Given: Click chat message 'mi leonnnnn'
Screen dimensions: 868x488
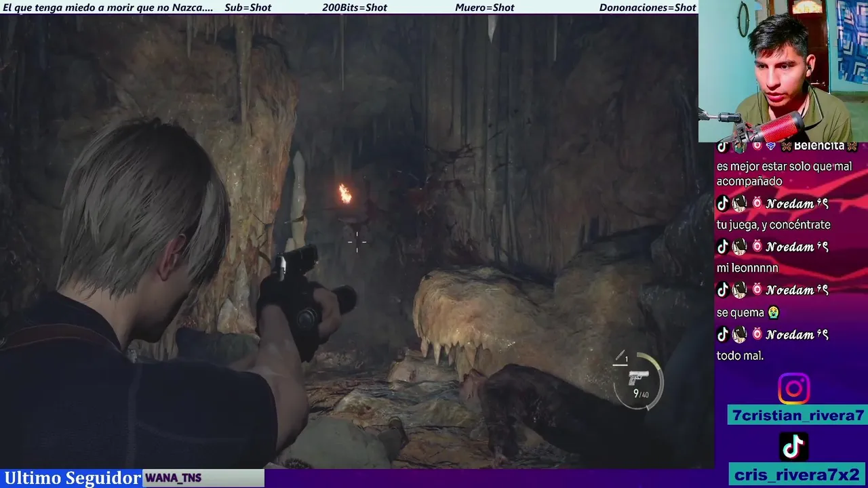Looking at the screenshot, I should pyautogui.click(x=747, y=268).
